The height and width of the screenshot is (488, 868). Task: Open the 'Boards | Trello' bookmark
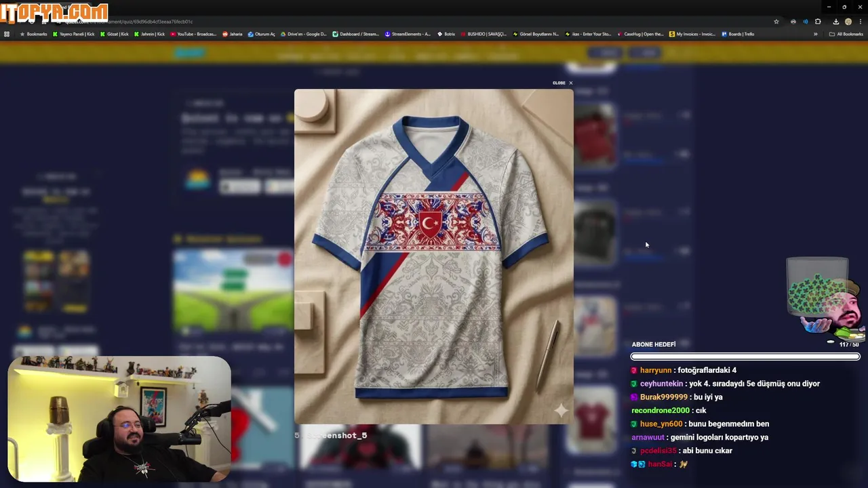pos(738,34)
